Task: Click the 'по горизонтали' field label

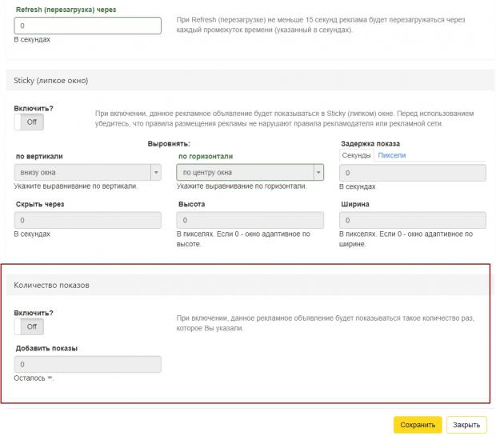Action: click(x=206, y=156)
